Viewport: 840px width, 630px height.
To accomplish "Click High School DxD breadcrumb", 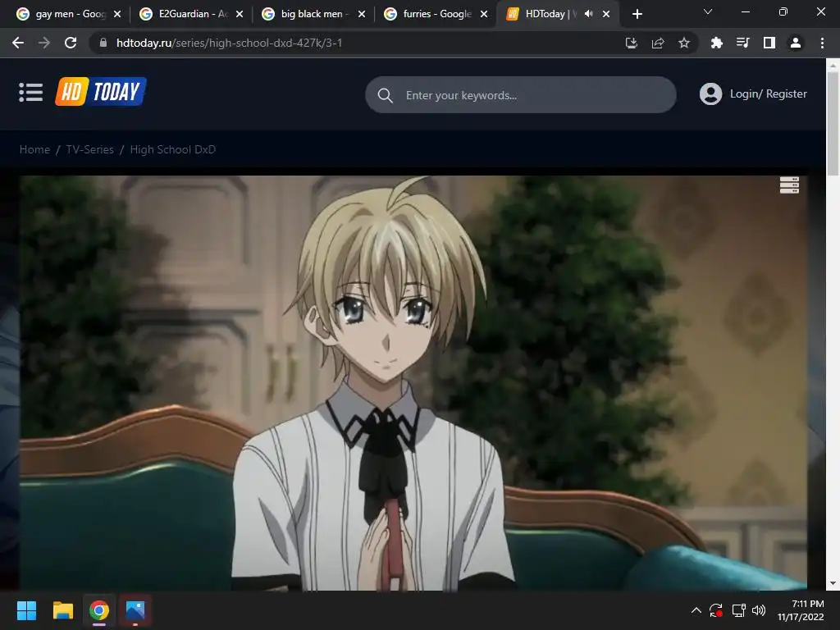I will 172,149.
